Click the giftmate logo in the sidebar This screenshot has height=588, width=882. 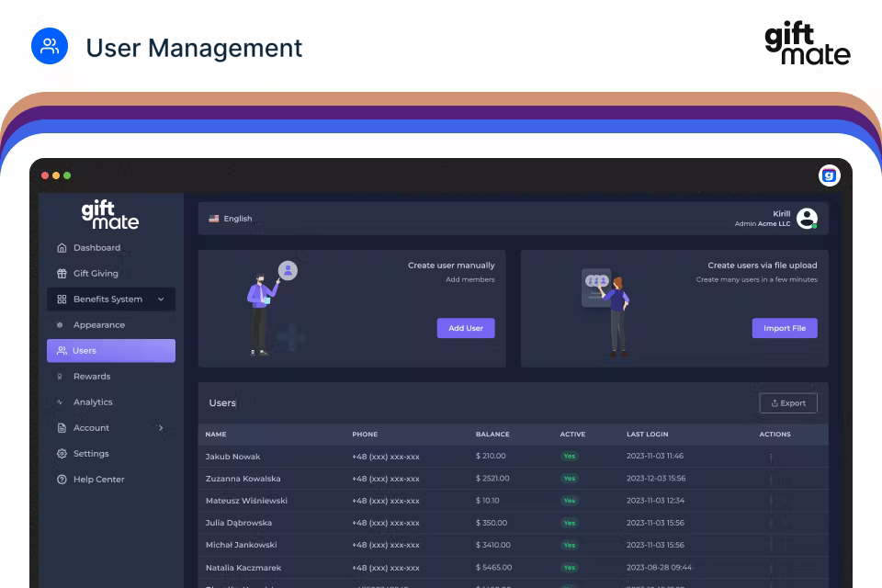pyautogui.click(x=110, y=214)
